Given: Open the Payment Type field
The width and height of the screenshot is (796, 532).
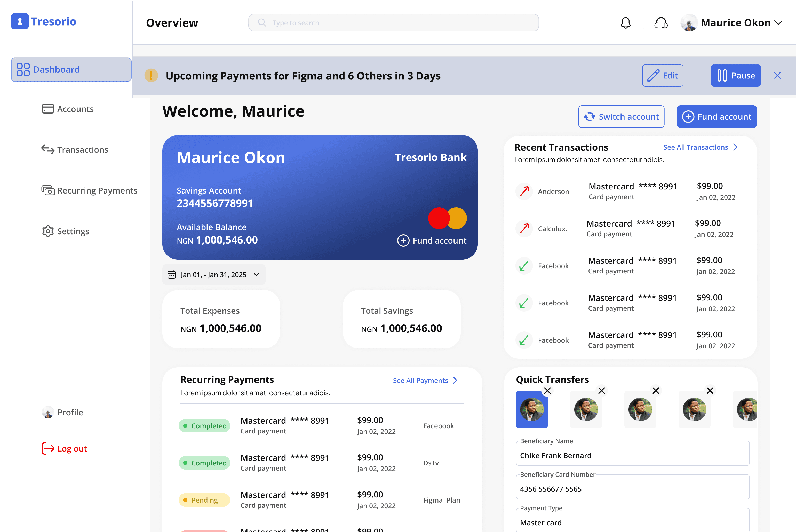Looking at the screenshot, I should [632, 522].
